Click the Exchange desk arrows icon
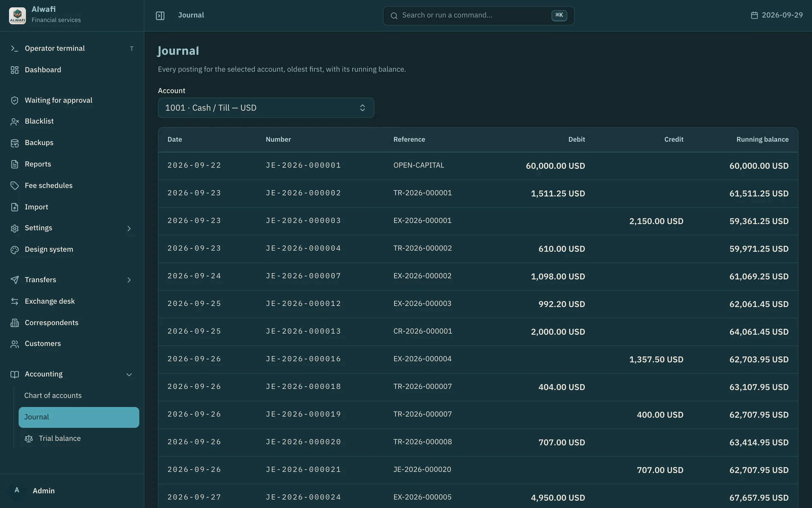 point(14,301)
